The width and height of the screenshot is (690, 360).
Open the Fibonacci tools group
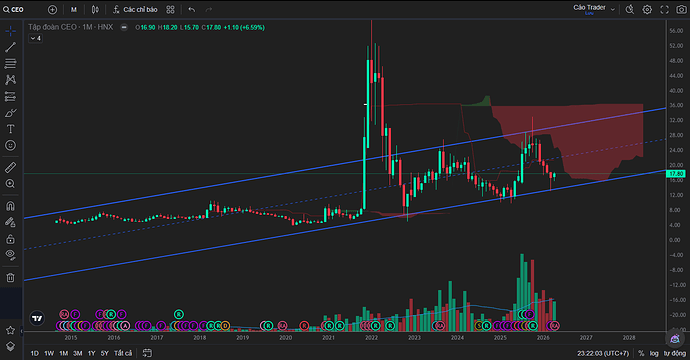click(11, 63)
